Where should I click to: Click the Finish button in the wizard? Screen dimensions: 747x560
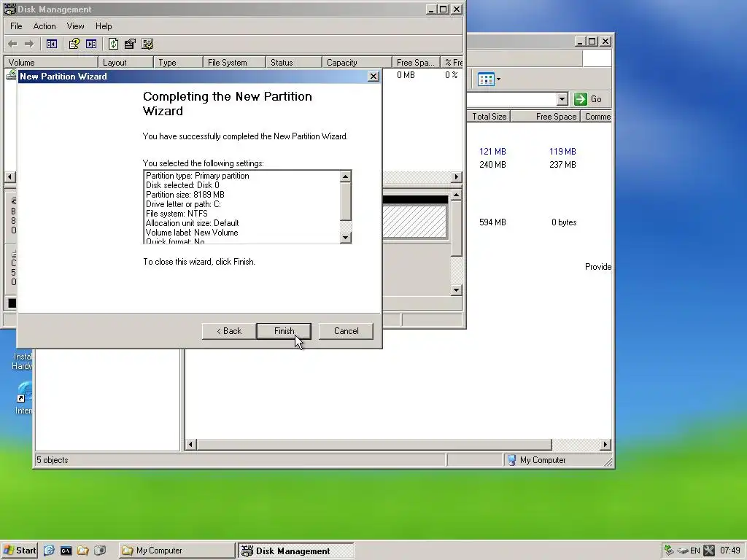pyautogui.click(x=284, y=331)
